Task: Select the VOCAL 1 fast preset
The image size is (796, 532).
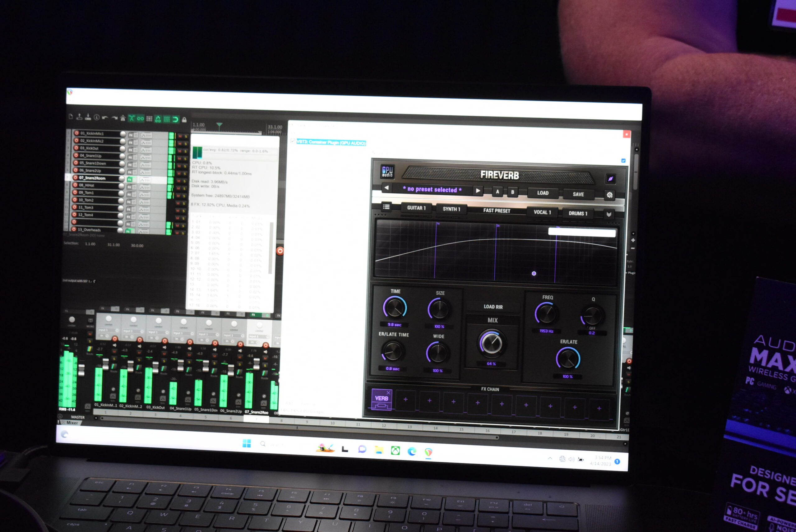Action: coord(542,212)
